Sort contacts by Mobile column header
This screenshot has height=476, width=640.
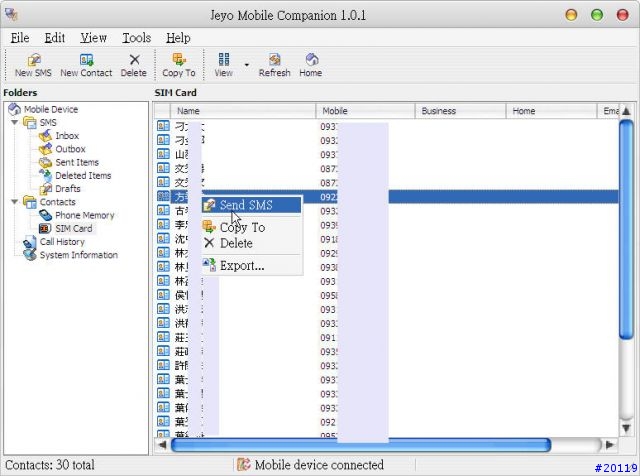(x=365, y=111)
